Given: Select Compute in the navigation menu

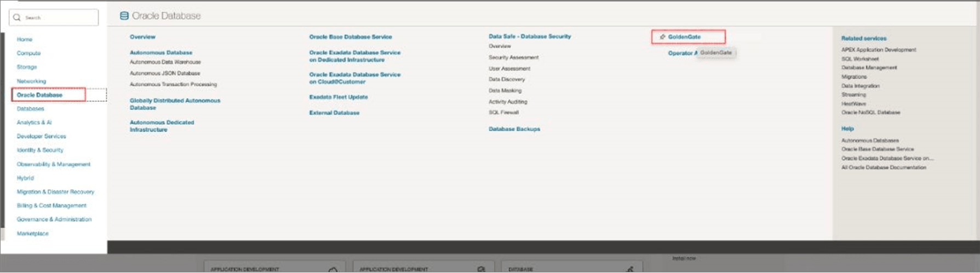Looking at the screenshot, I should click(x=28, y=53).
